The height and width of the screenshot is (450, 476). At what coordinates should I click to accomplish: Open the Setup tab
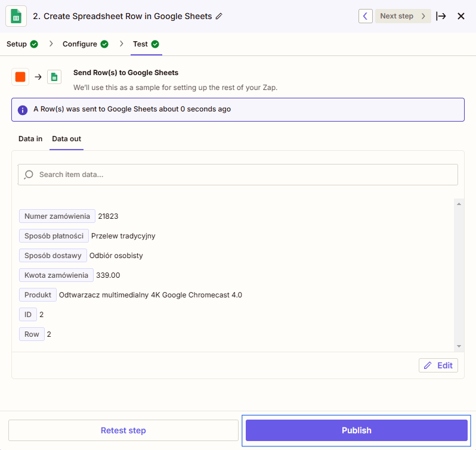tap(17, 44)
